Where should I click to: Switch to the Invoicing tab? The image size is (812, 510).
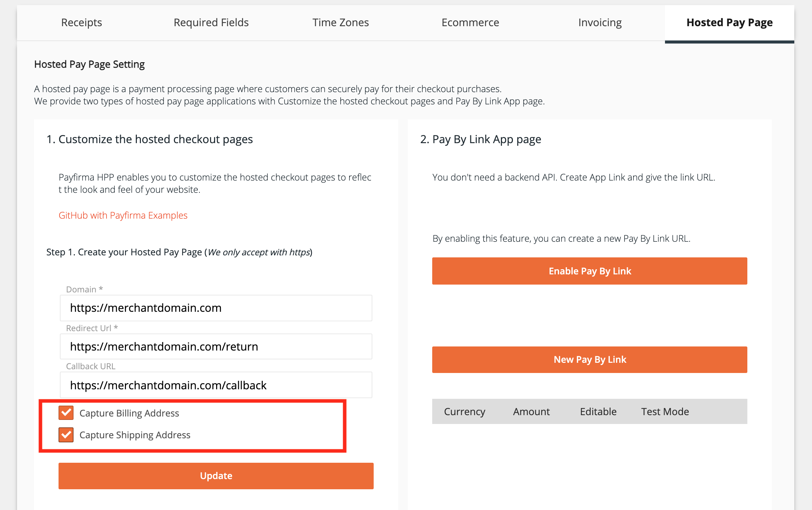pos(599,22)
